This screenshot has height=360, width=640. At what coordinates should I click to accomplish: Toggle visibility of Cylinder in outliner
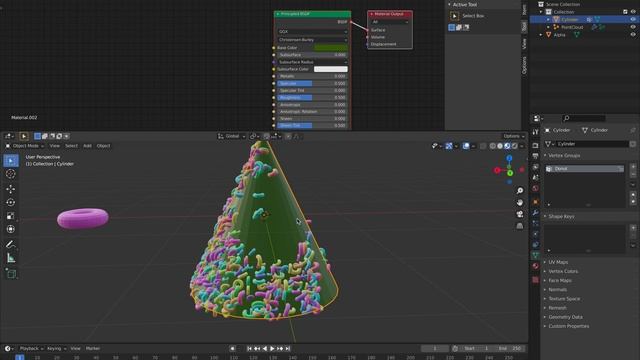[x=633, y=19]
